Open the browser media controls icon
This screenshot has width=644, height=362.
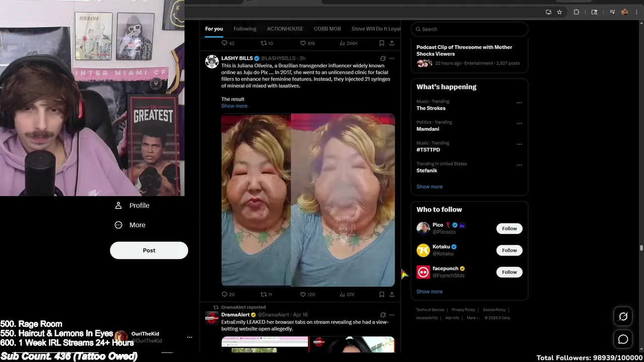612,12
